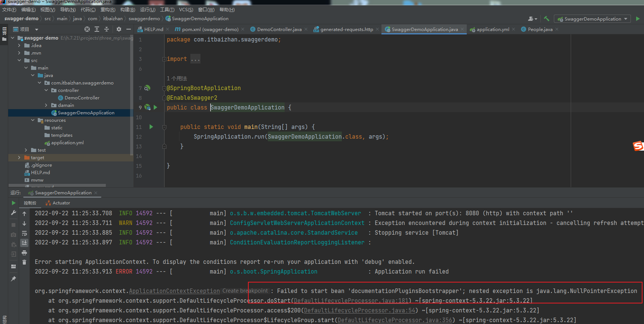Click the Locate/Select Opened File crosshair icon
The image size is (644, 324).
coord(87,29)
